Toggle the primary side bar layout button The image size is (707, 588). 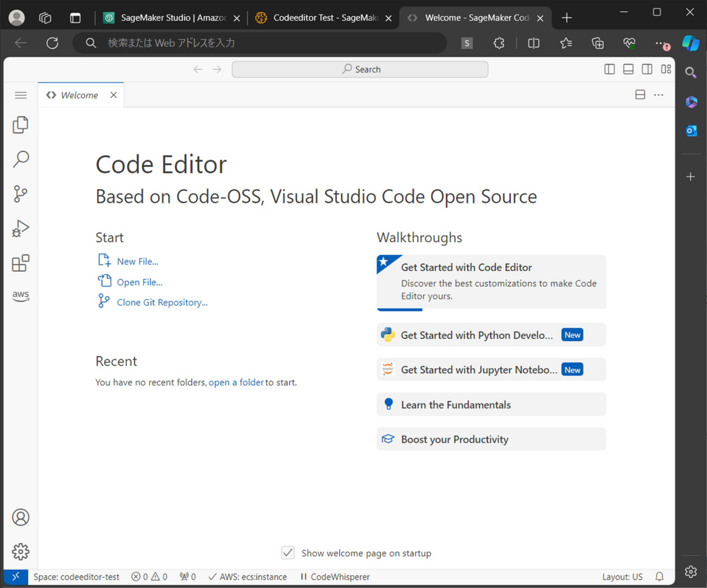610,69
